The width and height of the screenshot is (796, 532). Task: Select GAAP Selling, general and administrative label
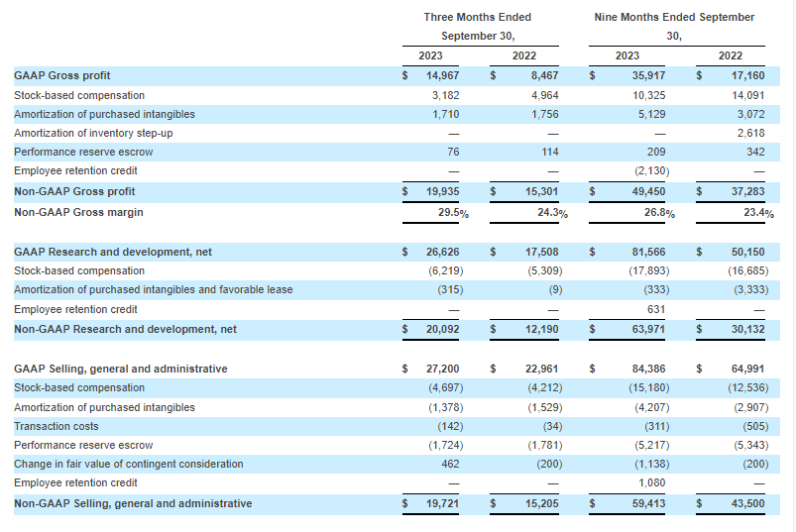[120, 369]
